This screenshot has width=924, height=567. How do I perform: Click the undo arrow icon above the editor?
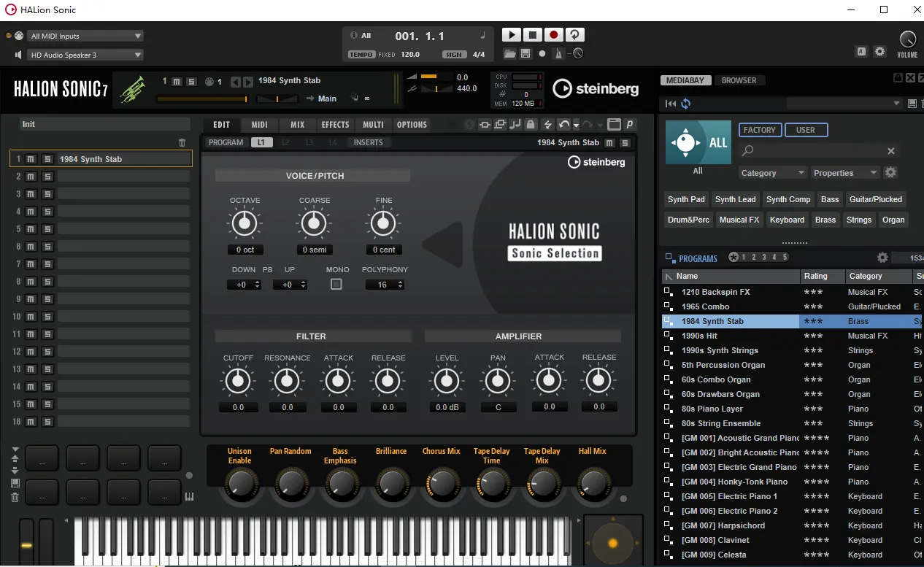tap(564, 124)
